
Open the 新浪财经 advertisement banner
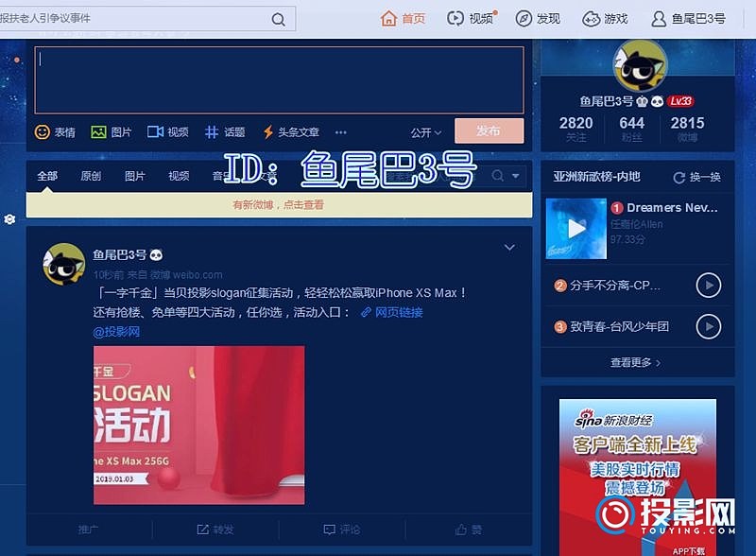[637, 478]
